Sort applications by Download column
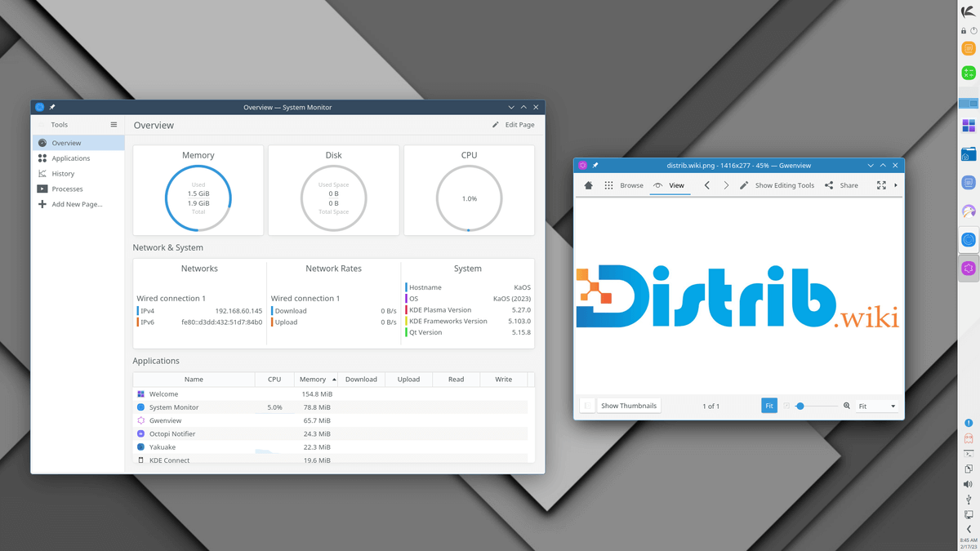The width and height of the screenshot is (980, 551). click(x=361, y=379)
